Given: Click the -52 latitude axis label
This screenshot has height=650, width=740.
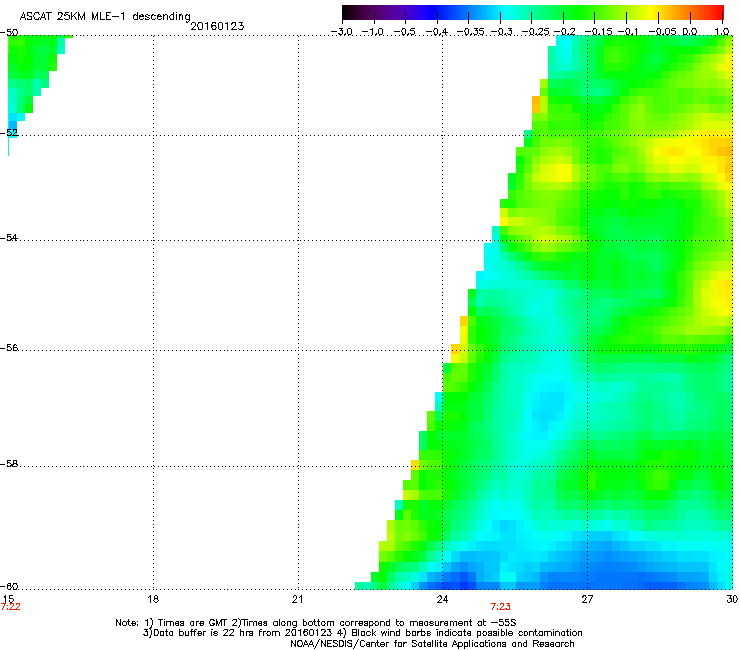Looking at the screenshot, I should click(9, 133).
